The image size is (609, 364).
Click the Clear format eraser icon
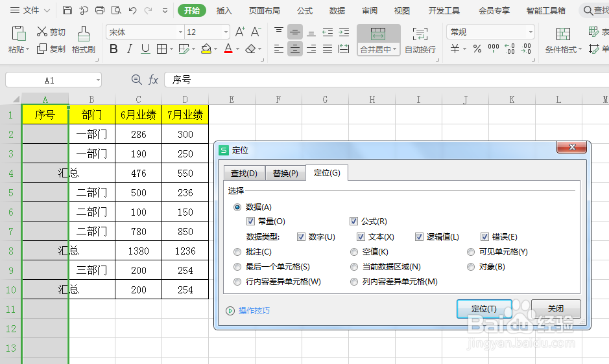pos(251,49)
